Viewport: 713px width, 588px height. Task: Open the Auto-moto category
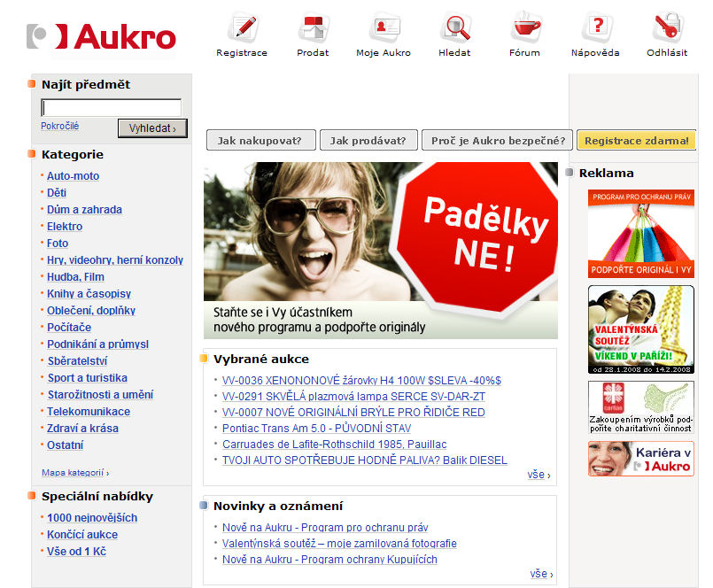(73, 176)
